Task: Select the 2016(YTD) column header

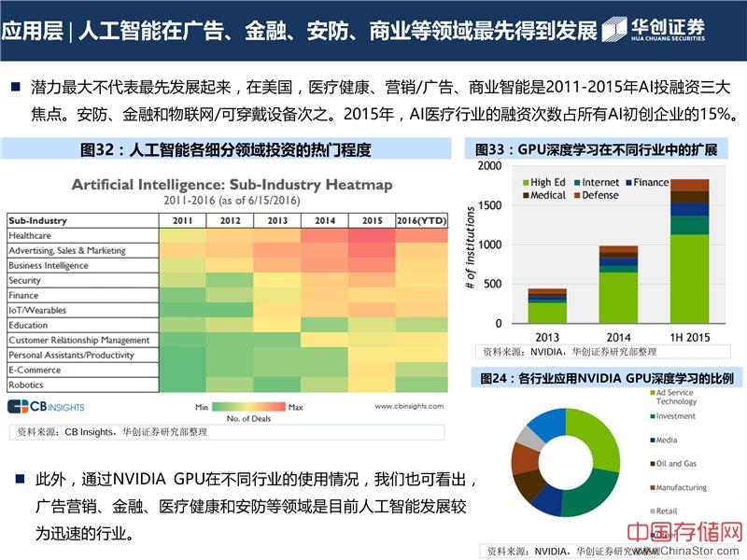Action: [421, 220]
